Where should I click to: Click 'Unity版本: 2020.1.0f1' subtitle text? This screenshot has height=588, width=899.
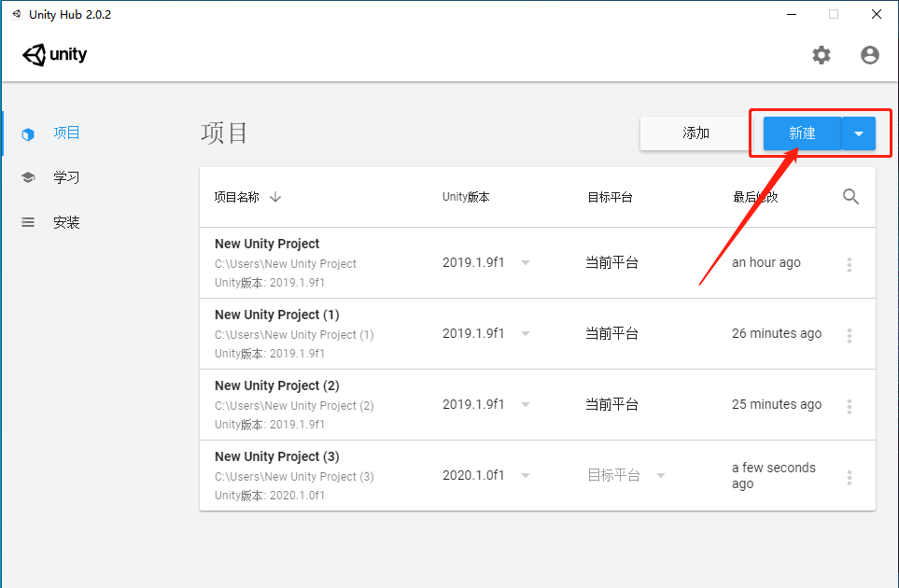point(270,496)
